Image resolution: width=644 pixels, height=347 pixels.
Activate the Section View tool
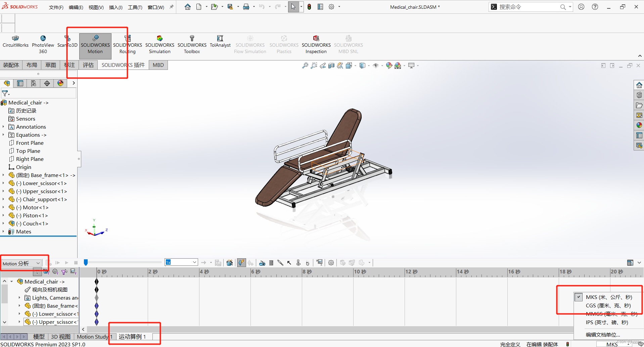tap(331, 66)
